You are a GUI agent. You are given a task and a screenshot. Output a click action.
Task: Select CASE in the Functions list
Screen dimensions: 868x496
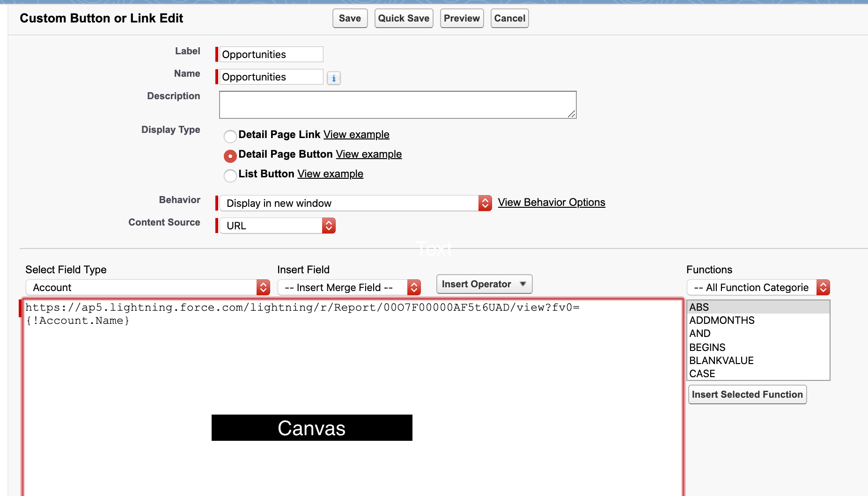[x=702, y=373]
